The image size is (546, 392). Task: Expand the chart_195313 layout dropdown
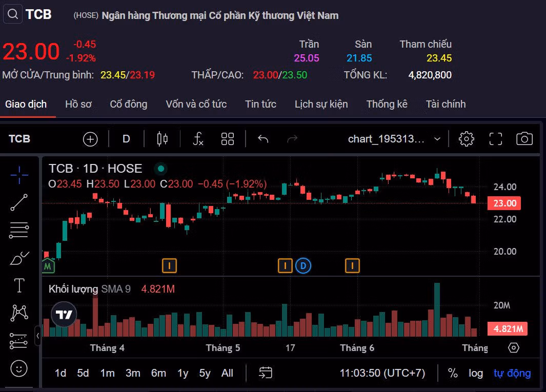point(437,139)
